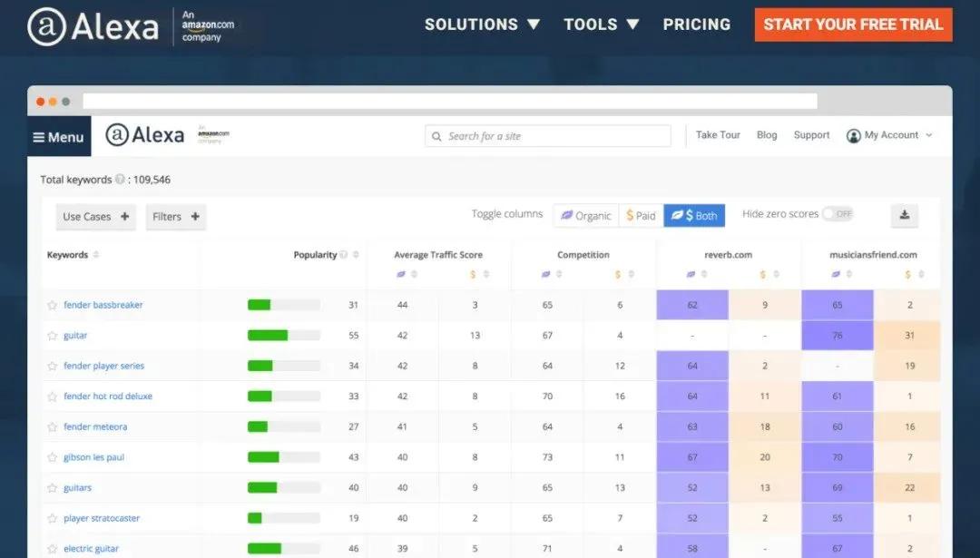Screen dimensions: 980x558
Task: Click the Total keywords help icon
Action: tap(120, 180)
